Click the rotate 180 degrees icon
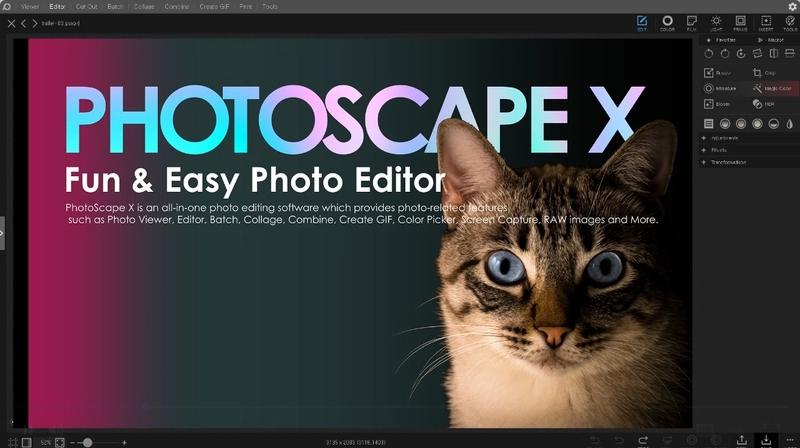The height and width of the screenshot is (448, 800). coord(741,54)
